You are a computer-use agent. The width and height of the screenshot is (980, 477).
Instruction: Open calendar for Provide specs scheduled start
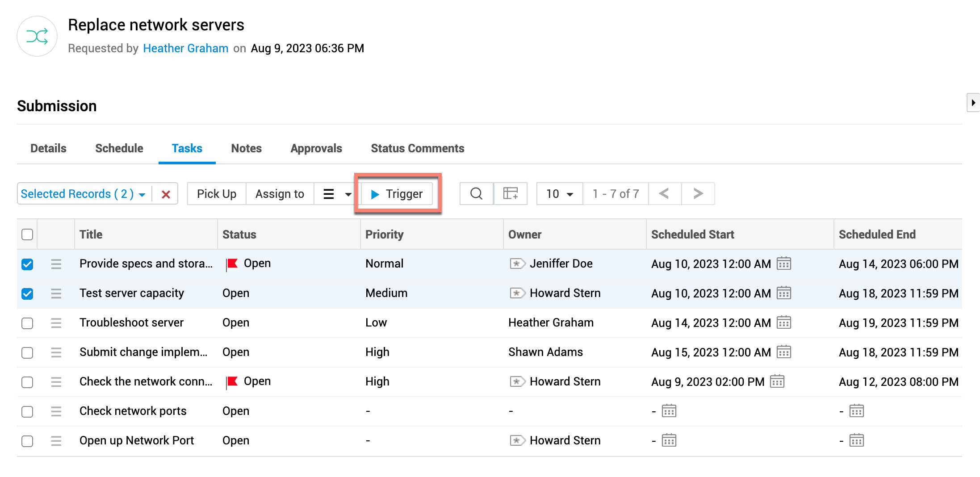784,264
